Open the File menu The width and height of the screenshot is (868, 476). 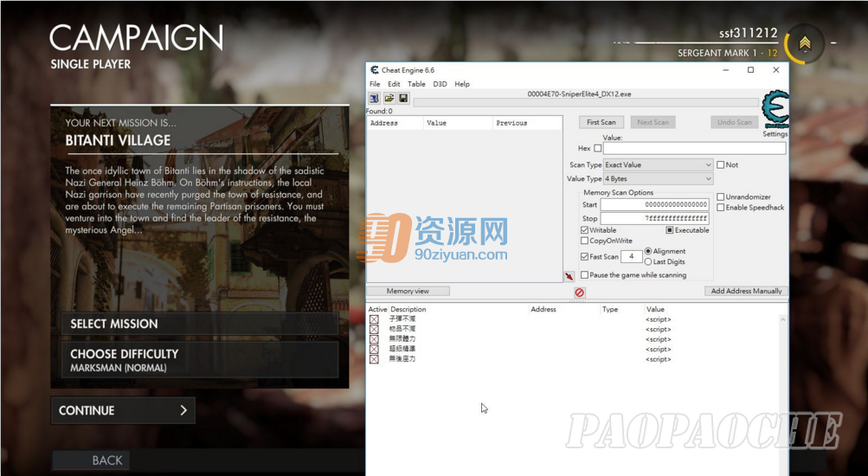coord(375,84)
